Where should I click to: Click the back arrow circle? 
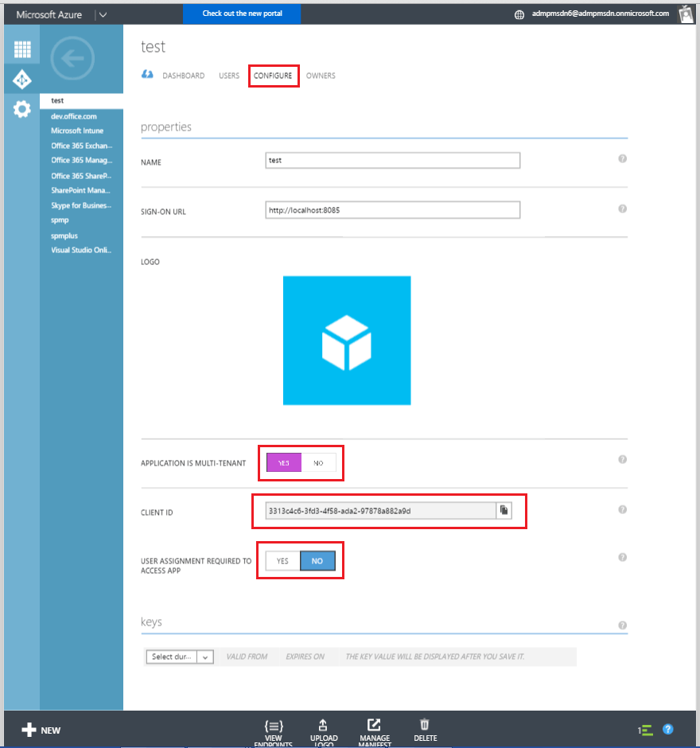point(72,58)
